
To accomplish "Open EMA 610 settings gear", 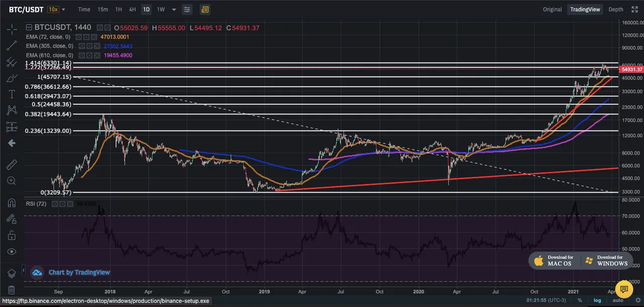I will (x=90, y=55).
